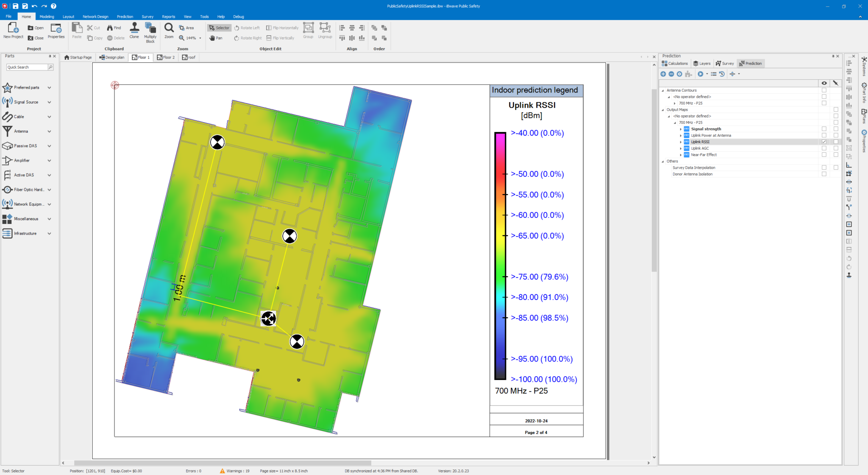This screenshot has height=475, width=868.
Task: Select the Multiply Block tool
Action: click(150, 33)
